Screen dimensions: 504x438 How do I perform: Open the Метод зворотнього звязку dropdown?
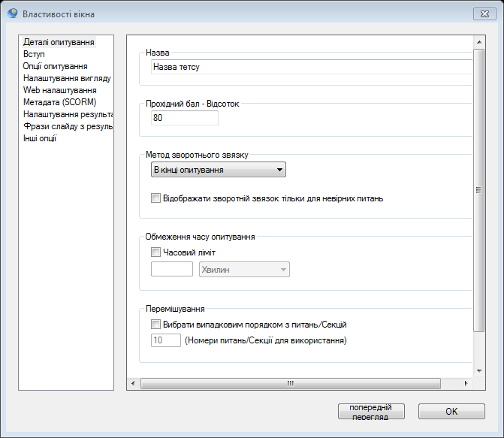click(x=219, y=170)
